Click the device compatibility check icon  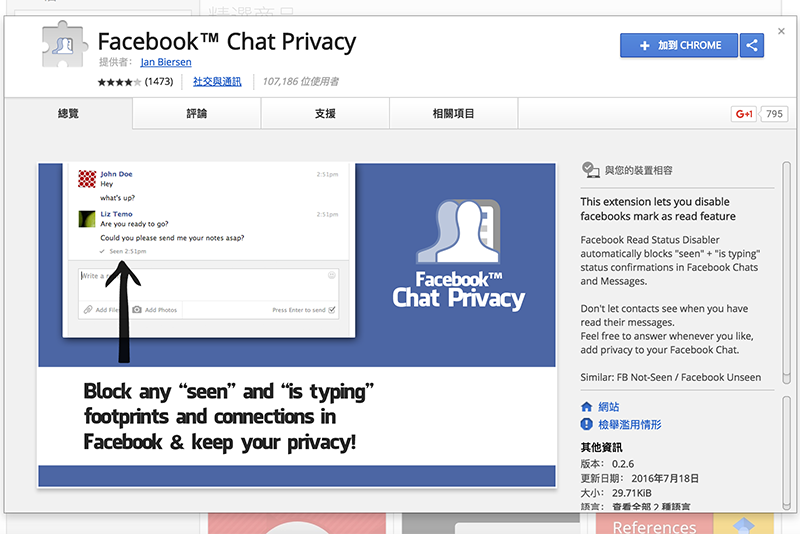click(590, 170)
